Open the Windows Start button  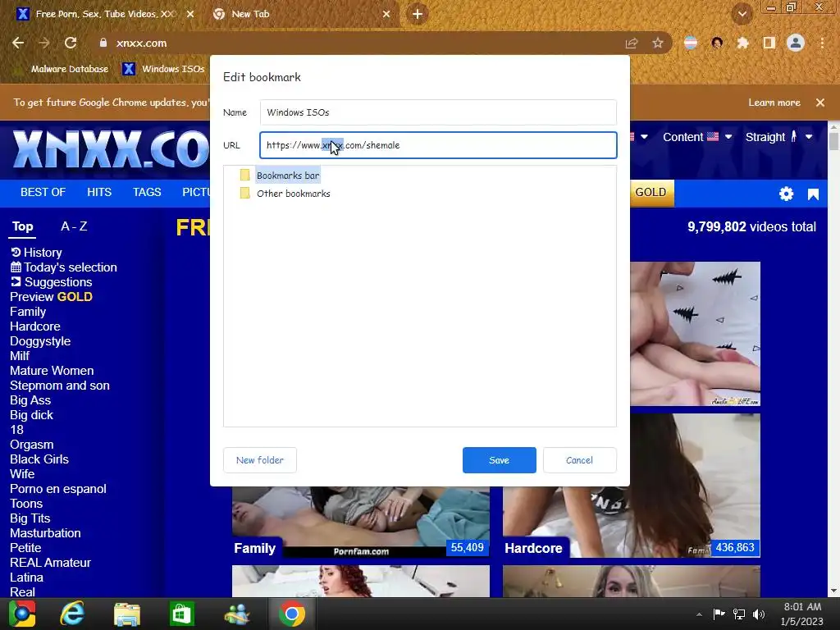click(x=22, y=614)
